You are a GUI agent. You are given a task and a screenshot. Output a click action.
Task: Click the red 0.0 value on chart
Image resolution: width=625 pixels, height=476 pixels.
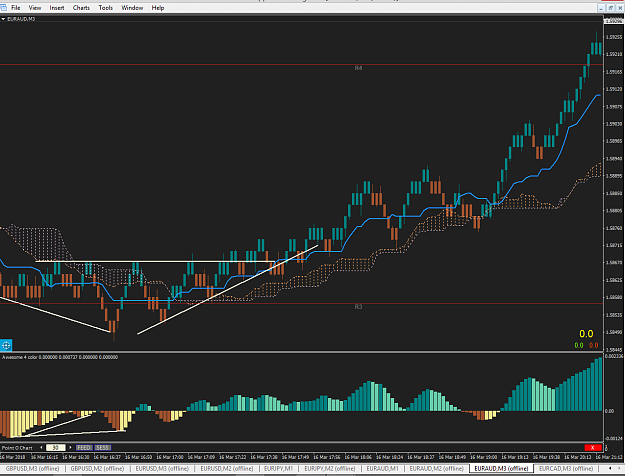click(594, 345)
